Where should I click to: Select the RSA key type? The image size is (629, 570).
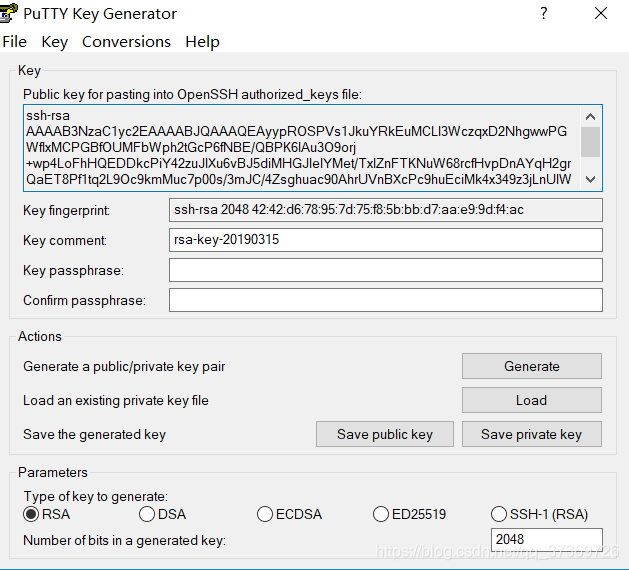pos(47,514)
